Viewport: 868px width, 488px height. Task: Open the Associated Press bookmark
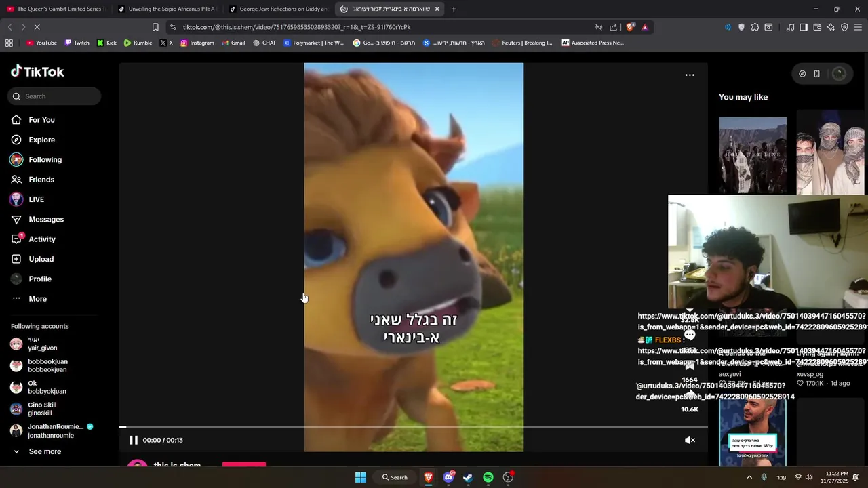pos(592,43)
